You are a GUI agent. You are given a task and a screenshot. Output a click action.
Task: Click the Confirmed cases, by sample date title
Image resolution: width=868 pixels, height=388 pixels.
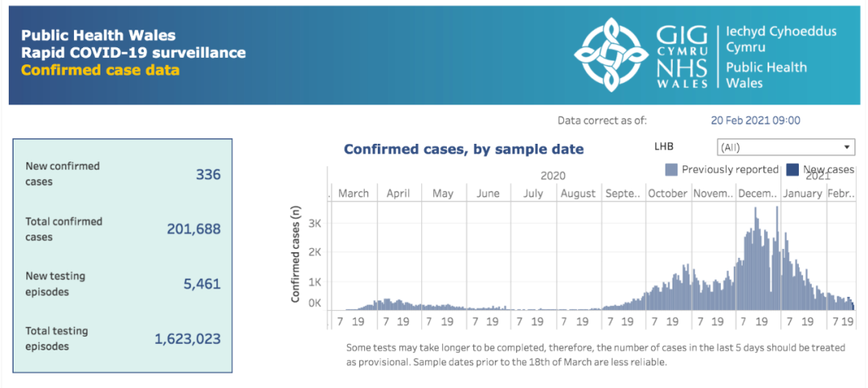coord(464,149)
